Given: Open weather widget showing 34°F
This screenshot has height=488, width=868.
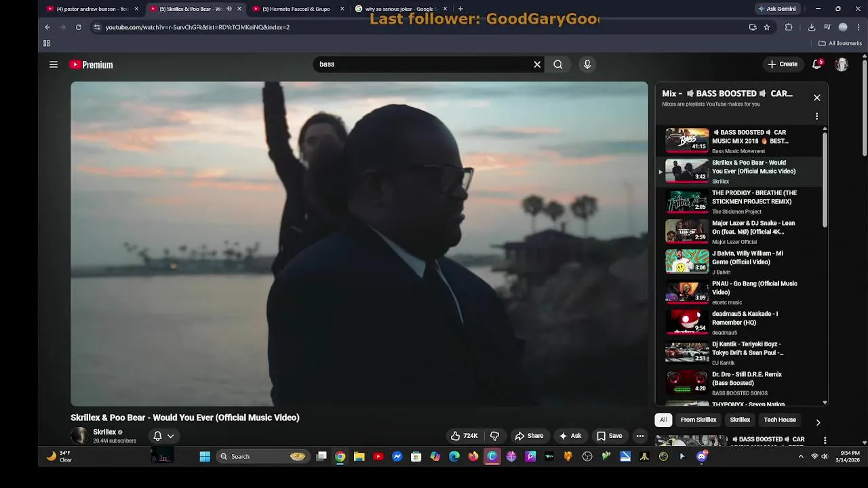Looking at the screenshot, I should (58, 457).
